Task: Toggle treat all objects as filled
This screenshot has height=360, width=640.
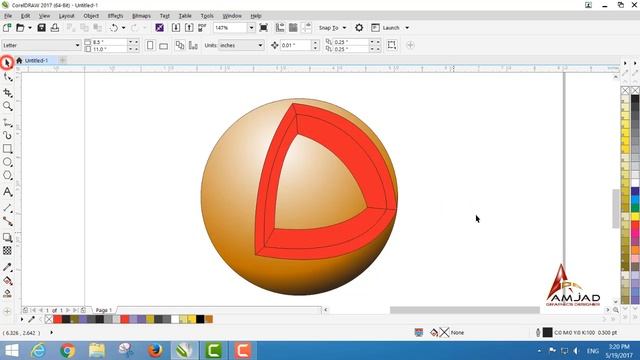Action: coord(392,45)
